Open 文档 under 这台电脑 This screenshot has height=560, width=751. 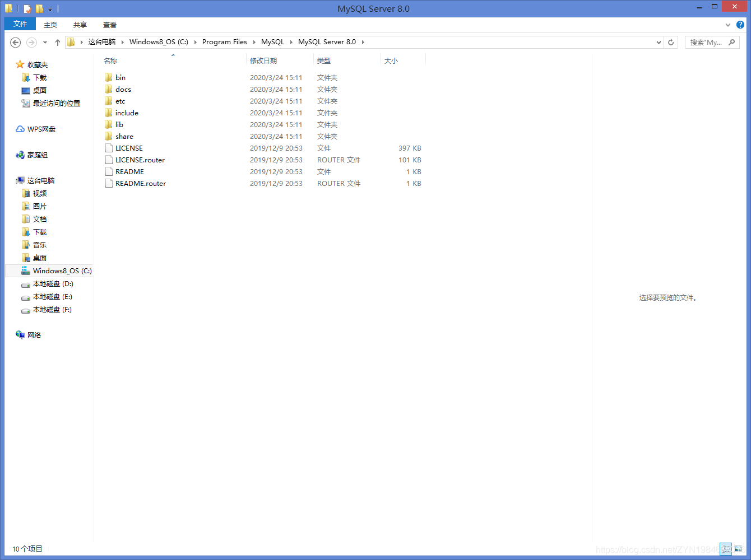[x=34, y=219]
